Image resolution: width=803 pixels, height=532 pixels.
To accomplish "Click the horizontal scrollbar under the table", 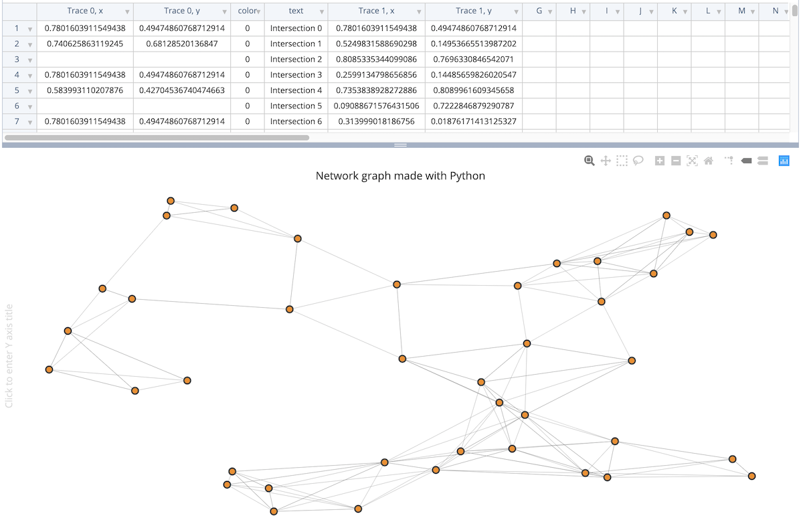I will [x=157, y=138].
